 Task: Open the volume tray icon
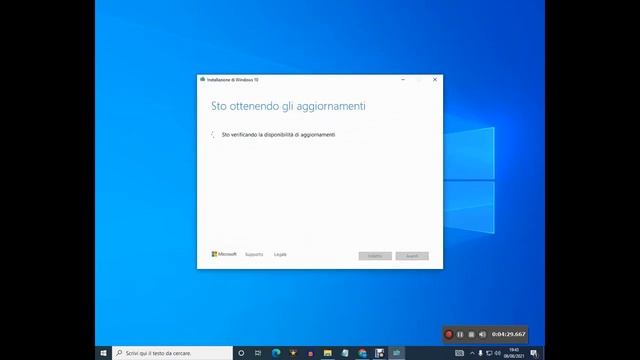pos(498,353)
